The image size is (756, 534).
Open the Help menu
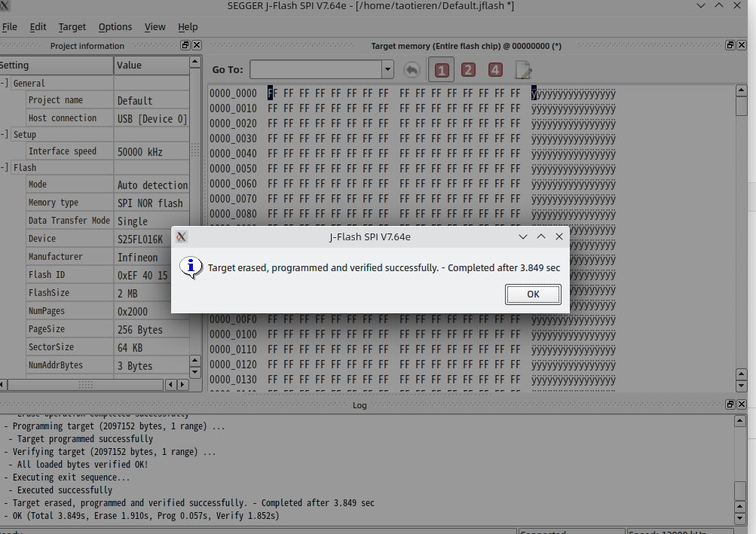[x=188, y=27]
